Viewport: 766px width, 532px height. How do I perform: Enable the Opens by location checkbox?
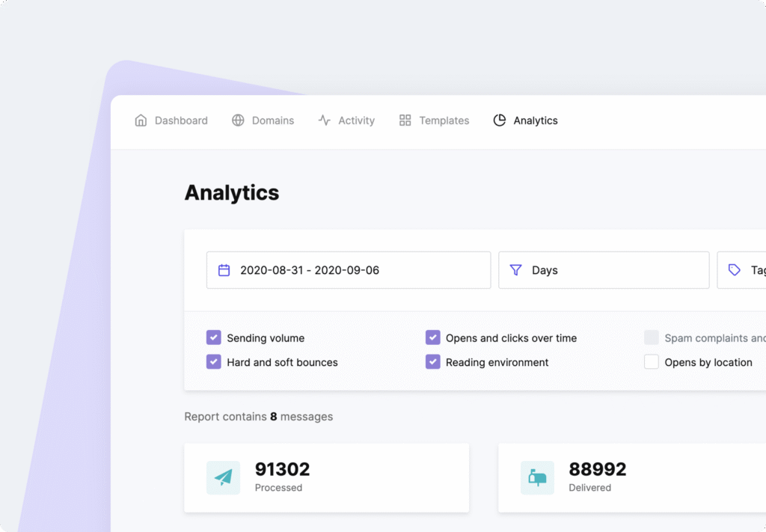(x=652, y=362)
